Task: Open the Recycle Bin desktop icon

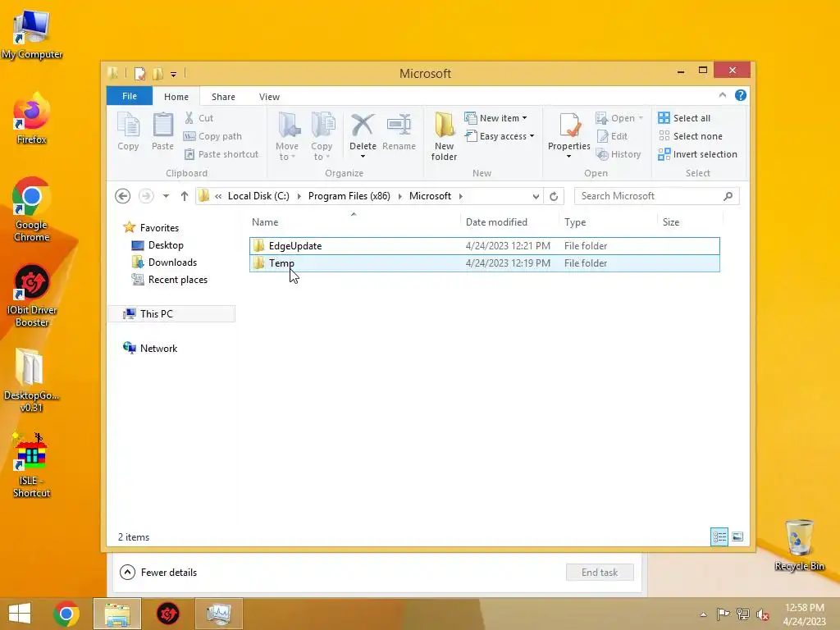Action: point(799,545)
